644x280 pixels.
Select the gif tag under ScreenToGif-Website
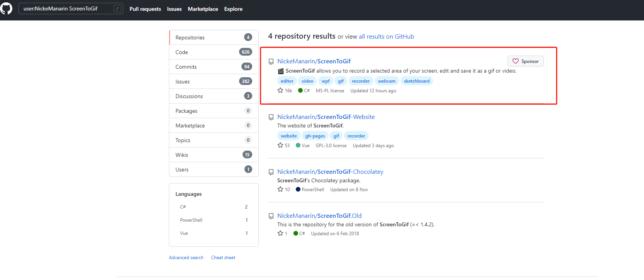(x=336, y=136)
